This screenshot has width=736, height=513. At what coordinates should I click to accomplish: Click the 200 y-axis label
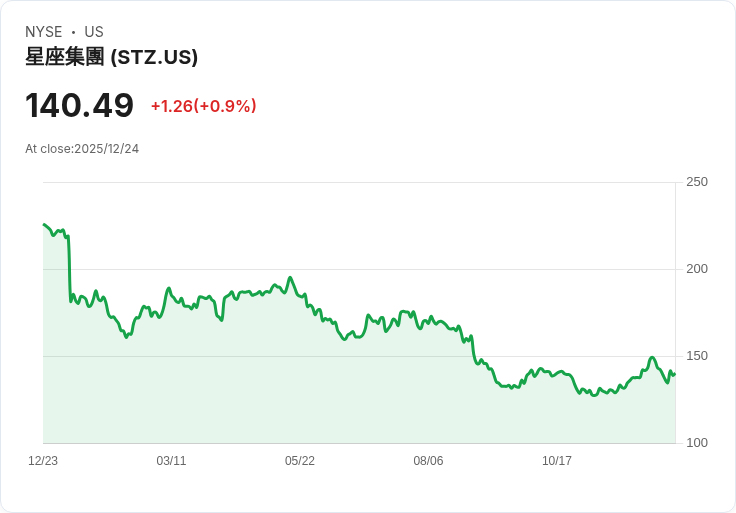click(x=697, y=269)
